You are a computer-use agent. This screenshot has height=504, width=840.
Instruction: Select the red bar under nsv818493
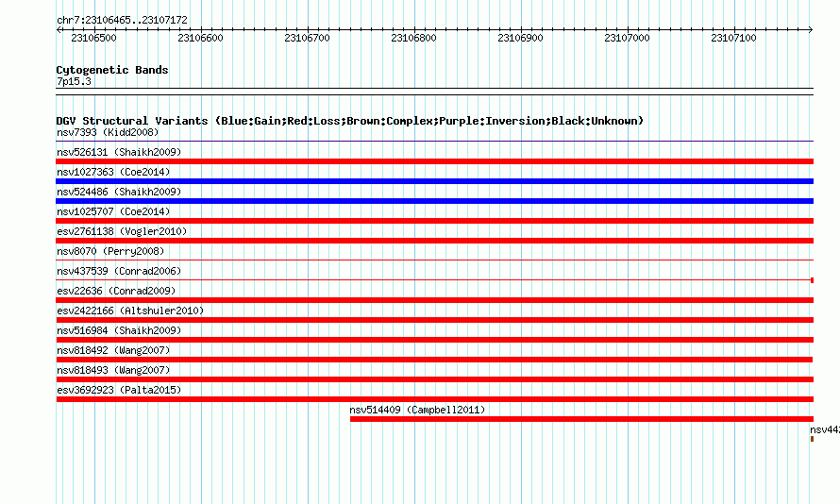click(x=434, y=379)
